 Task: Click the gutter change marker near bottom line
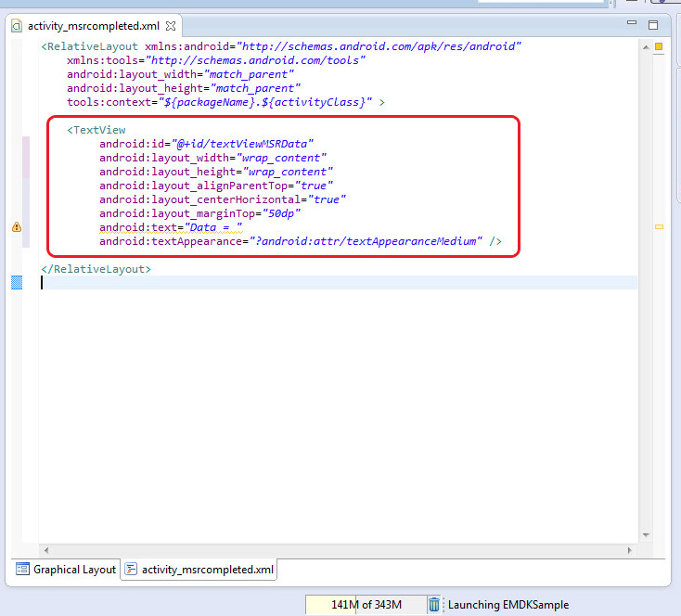(16, 282)
